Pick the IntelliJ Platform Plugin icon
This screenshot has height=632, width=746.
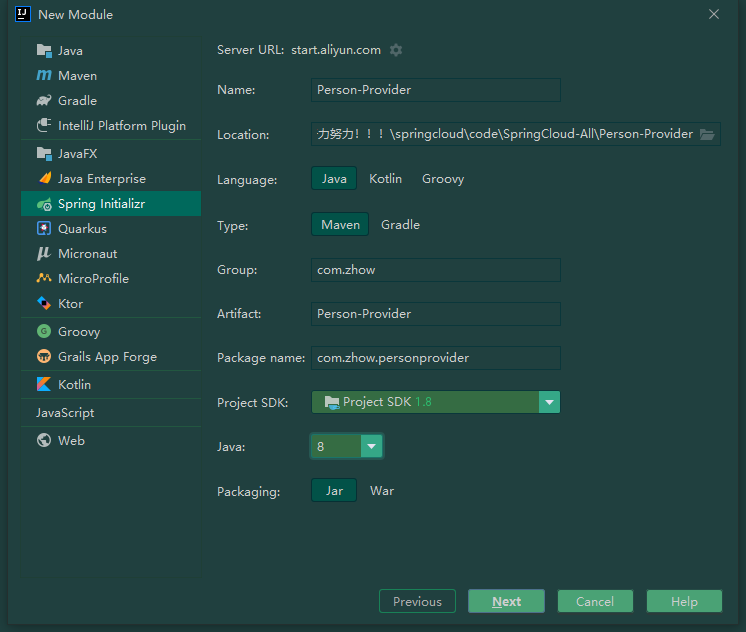point(44,125)
